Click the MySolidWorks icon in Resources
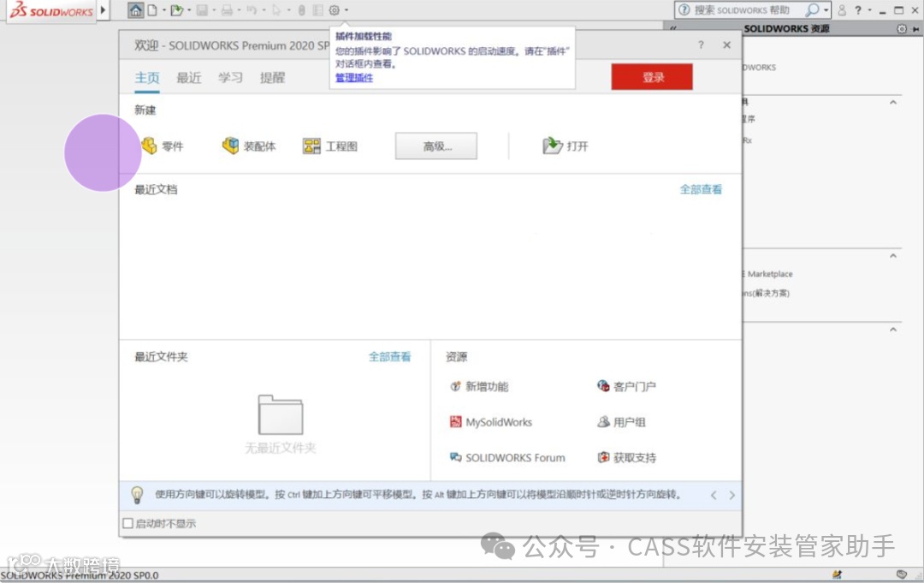The height and width of the screenshot is (583, 924). [455, 421]
